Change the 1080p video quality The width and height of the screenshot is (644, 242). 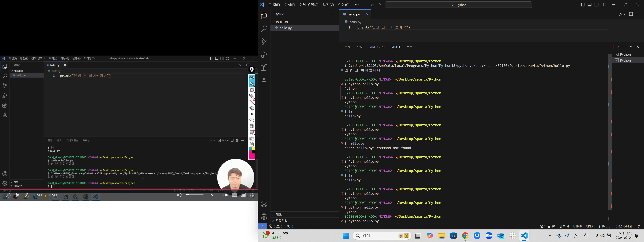[x=224, y=195]
